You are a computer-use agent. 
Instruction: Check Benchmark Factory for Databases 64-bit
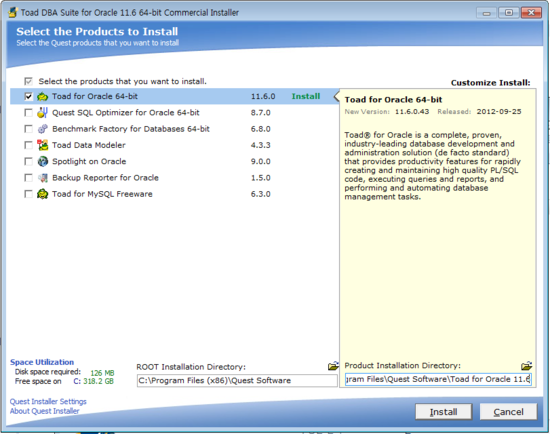pyautogui.click(x=28, y=129)
